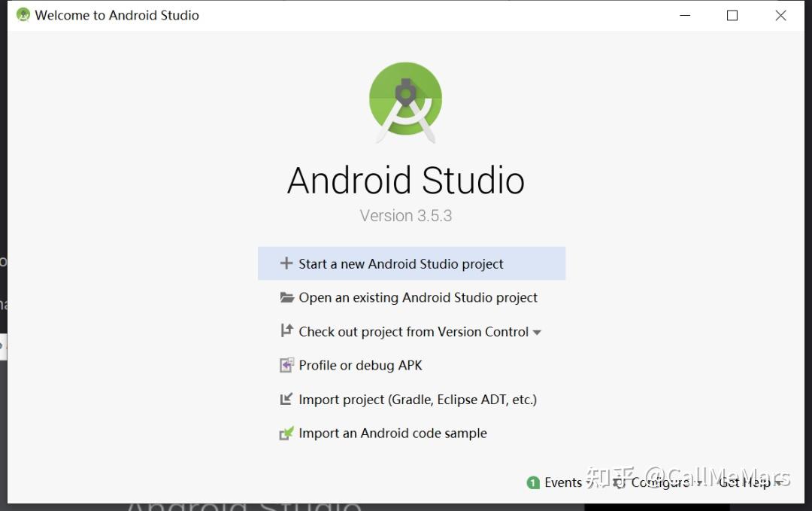Click the Welcome to Android Studio title

pyautogui.click(x=117, y=15)
